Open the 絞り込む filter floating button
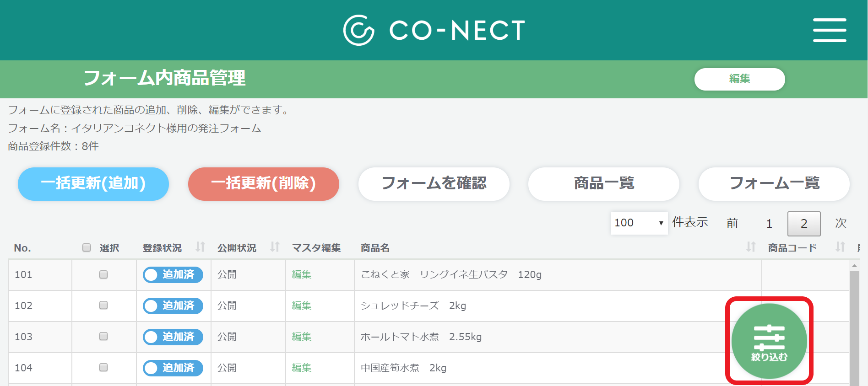868x386 pixels. [x=769, y=341]
